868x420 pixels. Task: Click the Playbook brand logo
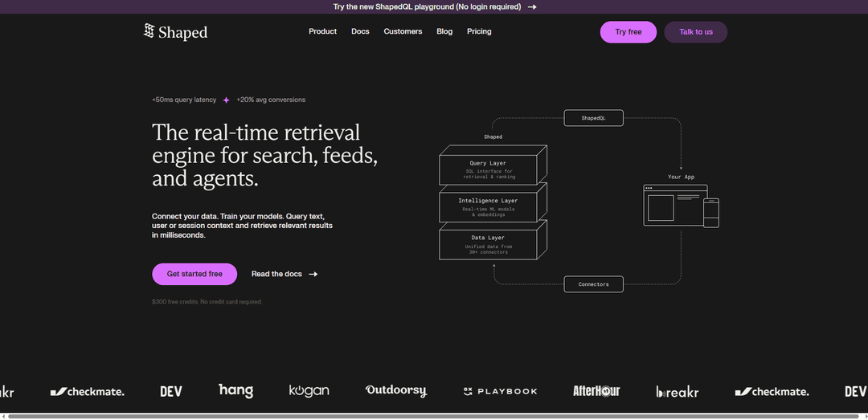pyautogui.click(x=500, y=391)
